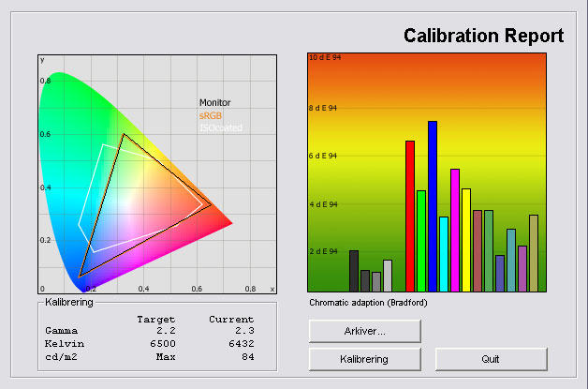Click the 8 d E 94 axis label

(x=323, y=108)
